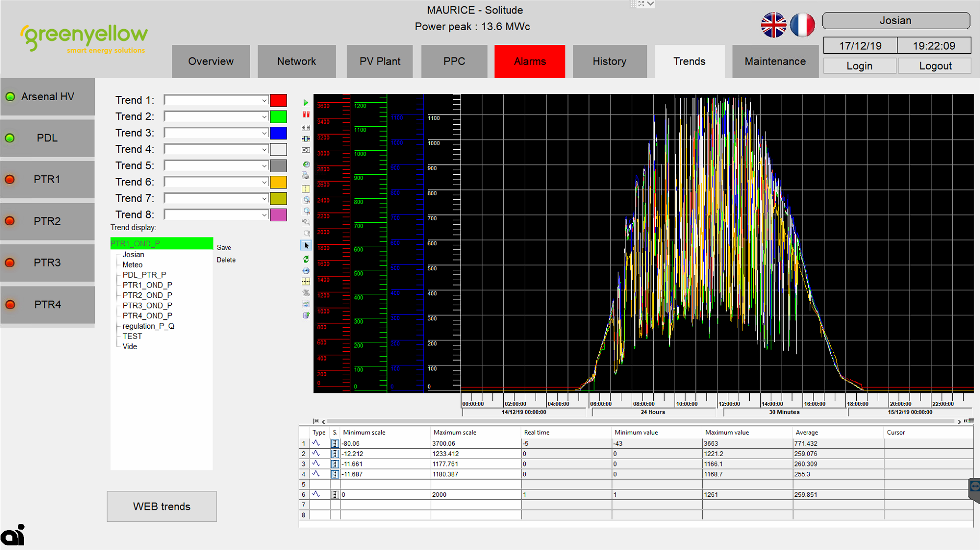Toggle the scale button for row 6
The height and width of the screenshot is (550, 980).
pyautogui.click(x=335, y=494)
